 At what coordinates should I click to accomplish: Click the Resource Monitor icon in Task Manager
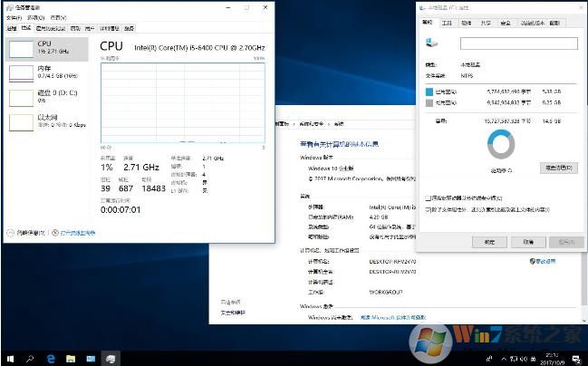pyautogui.click(x=55, y=233)
